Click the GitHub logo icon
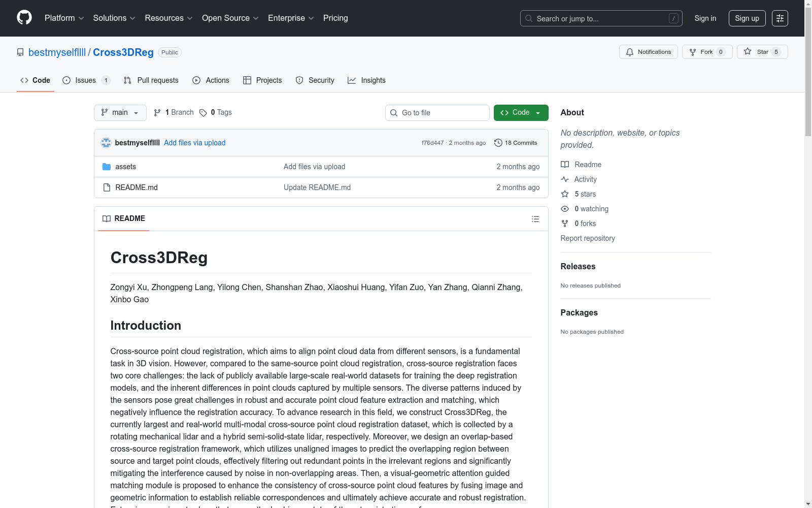 pyautogui.click(x=24, y=18)
